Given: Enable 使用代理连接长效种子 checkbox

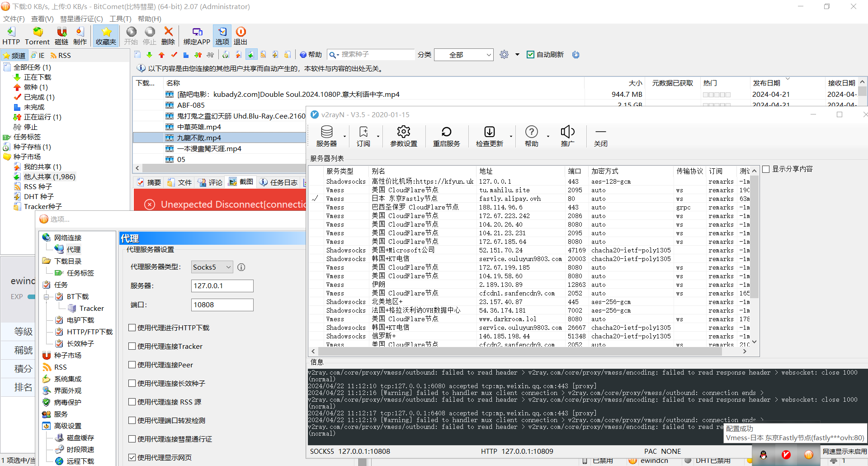Looking at the screenshot, I should click(x=132, y=383).
